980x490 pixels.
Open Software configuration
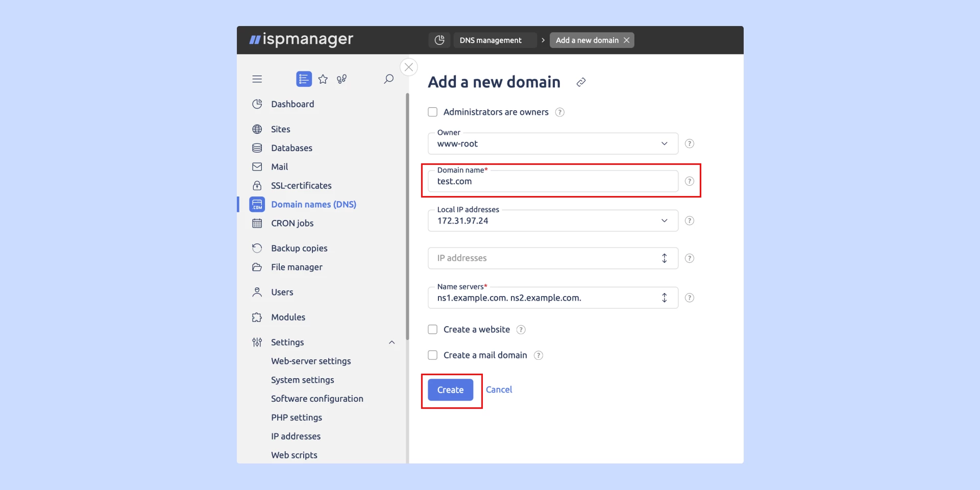(x=317, y=399)
